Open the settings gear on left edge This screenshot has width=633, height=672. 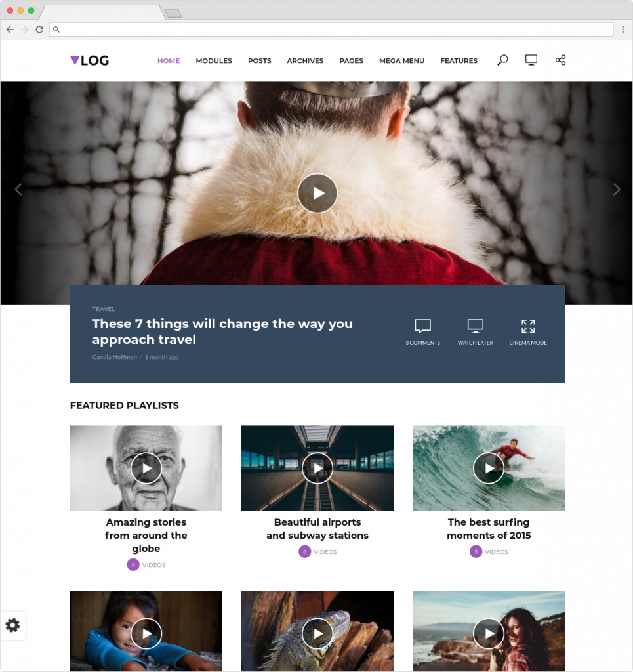12,625
